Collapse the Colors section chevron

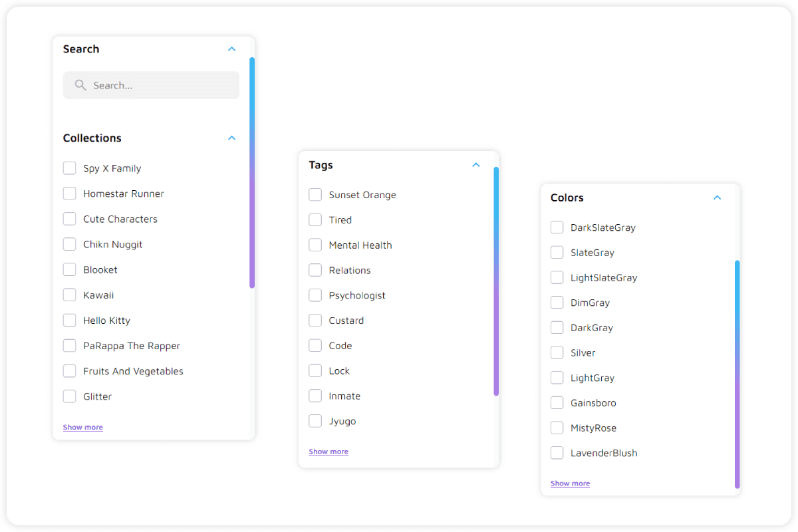717,198
